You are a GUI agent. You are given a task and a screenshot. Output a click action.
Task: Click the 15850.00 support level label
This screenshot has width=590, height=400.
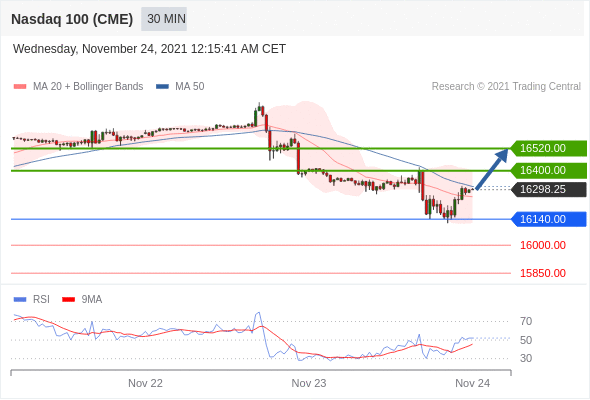coord(543,273)
